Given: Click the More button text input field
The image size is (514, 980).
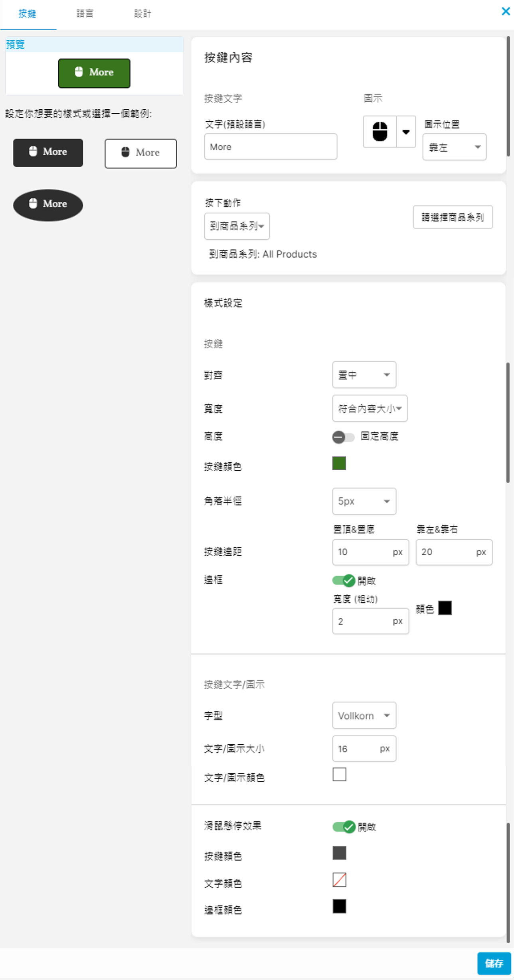Looking at the screenshot, I should tap(271, 147).
